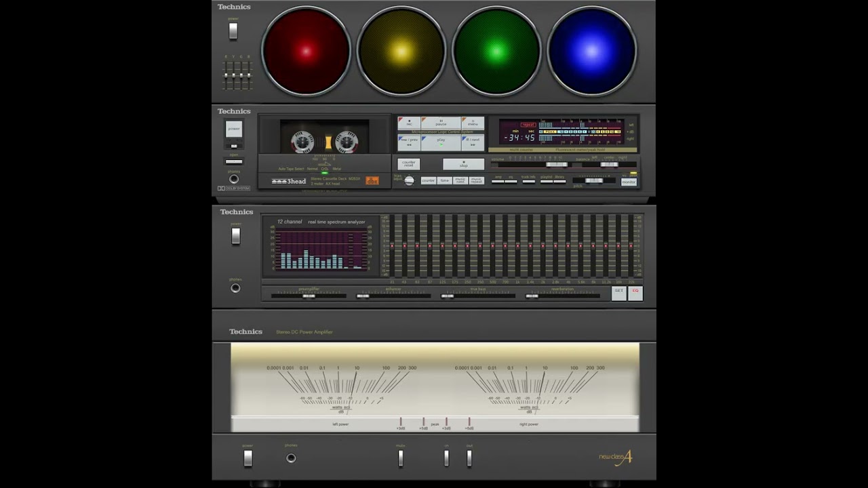Click the library switch
The height and width of the screenshot is (488, 868).
[x=559, y=181]
